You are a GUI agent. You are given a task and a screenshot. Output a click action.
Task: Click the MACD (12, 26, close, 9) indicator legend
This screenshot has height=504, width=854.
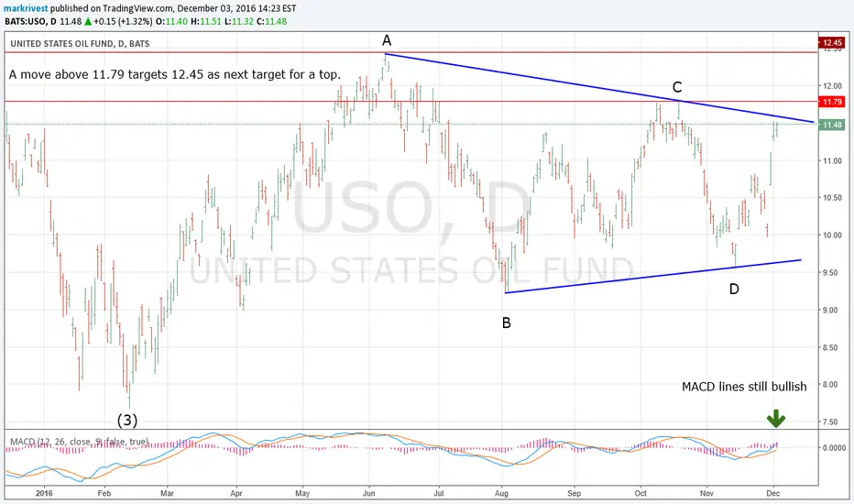click(x=80, y=442)
